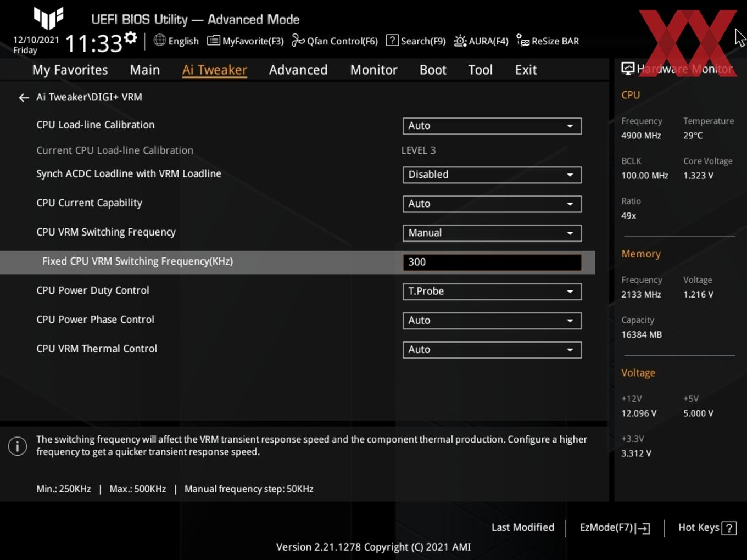
Task: Open Synch ACDC Loadline dropdown
Action: click(x=492, y=175)
